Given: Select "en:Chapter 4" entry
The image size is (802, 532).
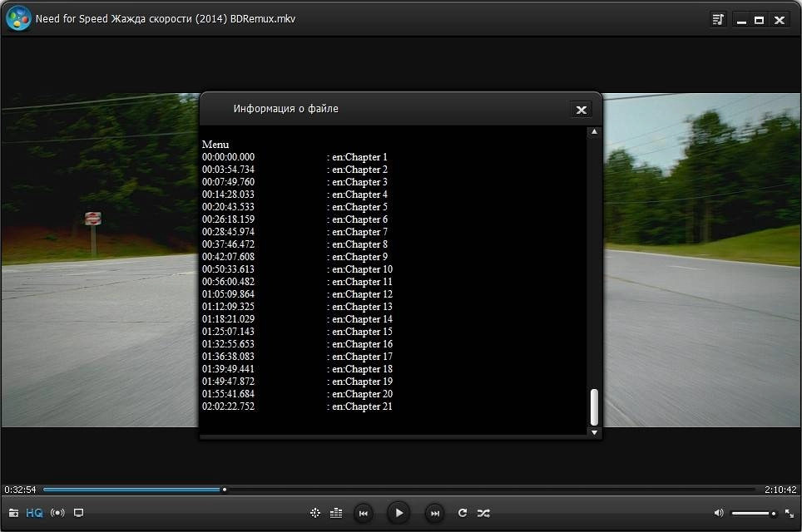Looking at the screenshot, I should tap(359, 195).
